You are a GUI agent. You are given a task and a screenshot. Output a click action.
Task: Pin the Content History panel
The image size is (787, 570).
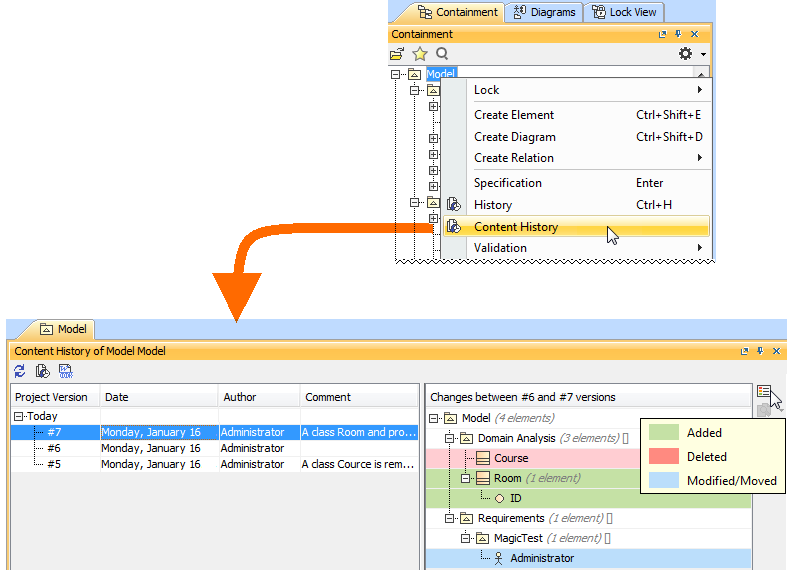click(x=760, y=352)
